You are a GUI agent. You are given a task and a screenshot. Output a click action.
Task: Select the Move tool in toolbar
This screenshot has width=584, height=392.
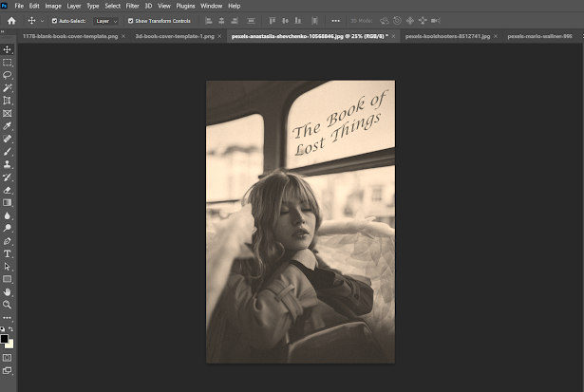[8, 49]
